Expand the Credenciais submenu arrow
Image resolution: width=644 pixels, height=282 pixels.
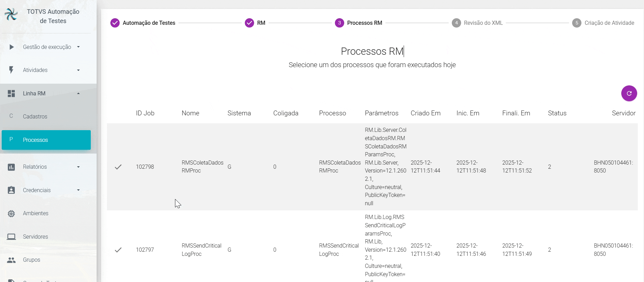click(x=78, y=190)
